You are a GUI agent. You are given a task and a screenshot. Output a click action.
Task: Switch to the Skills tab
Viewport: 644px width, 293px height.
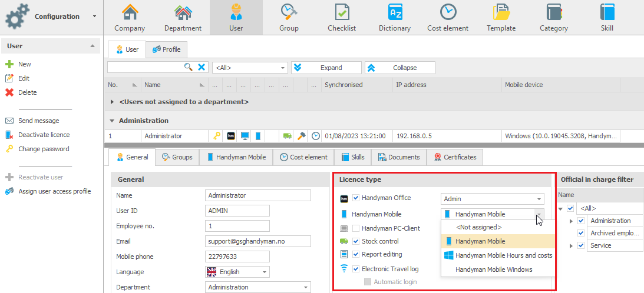pyautogui.click(x=352, y=157)
